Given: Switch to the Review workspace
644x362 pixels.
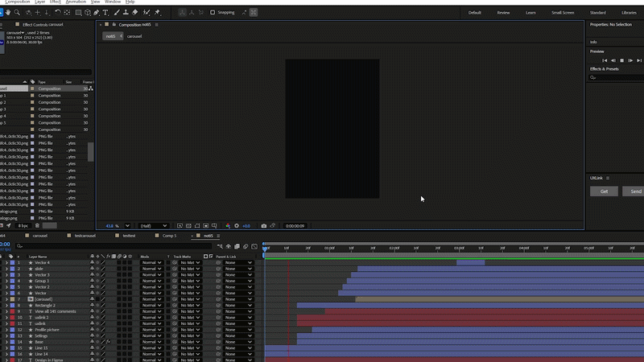Looking at the screenshot, I should pyautogui.click(x=503, y=13).
